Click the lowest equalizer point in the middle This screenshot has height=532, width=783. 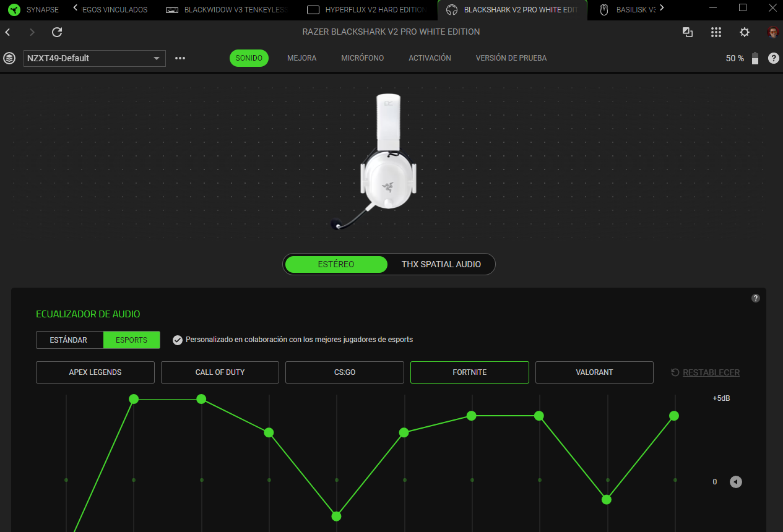tap(336, 516)
